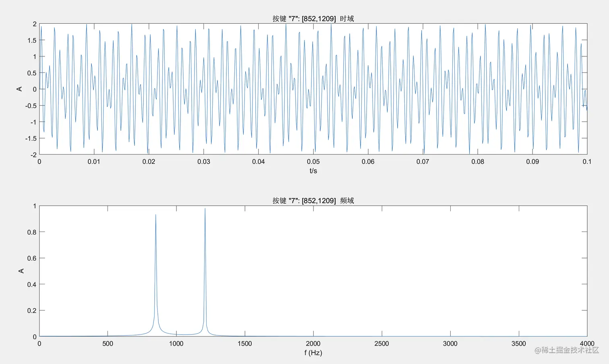The height and width of the screenshot is (364, 609).
Task: Click the 852 Hz spectrum peak
Action: coord(156,215)
